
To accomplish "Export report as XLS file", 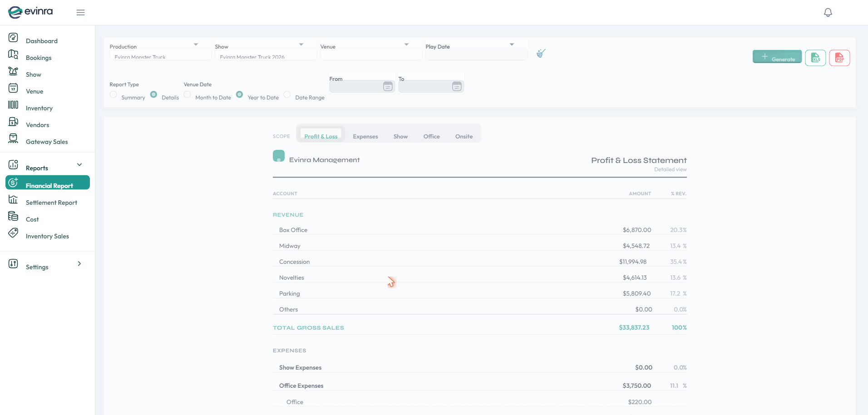I will click(x=815, y=58).
